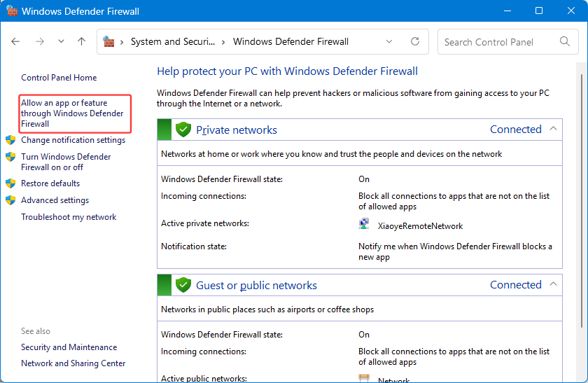The height and width of the screenshot is (383, 588).
Task: Open Advanced settings link
Action: click(55, 200)
